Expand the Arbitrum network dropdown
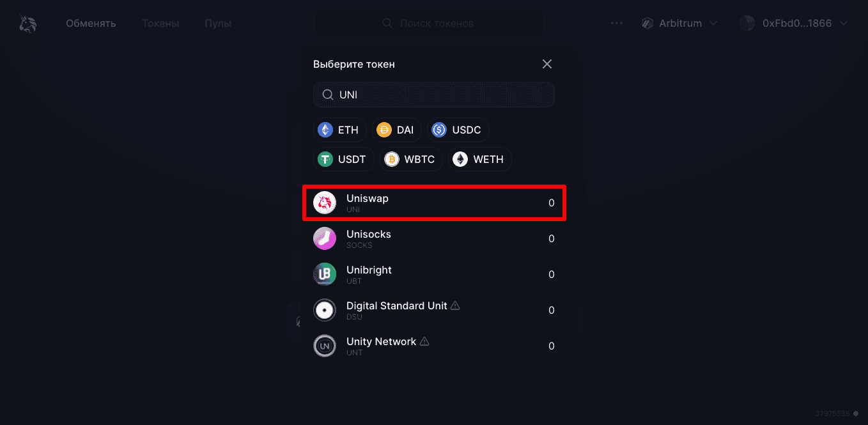The image size is (868, 425). (679, 24)
